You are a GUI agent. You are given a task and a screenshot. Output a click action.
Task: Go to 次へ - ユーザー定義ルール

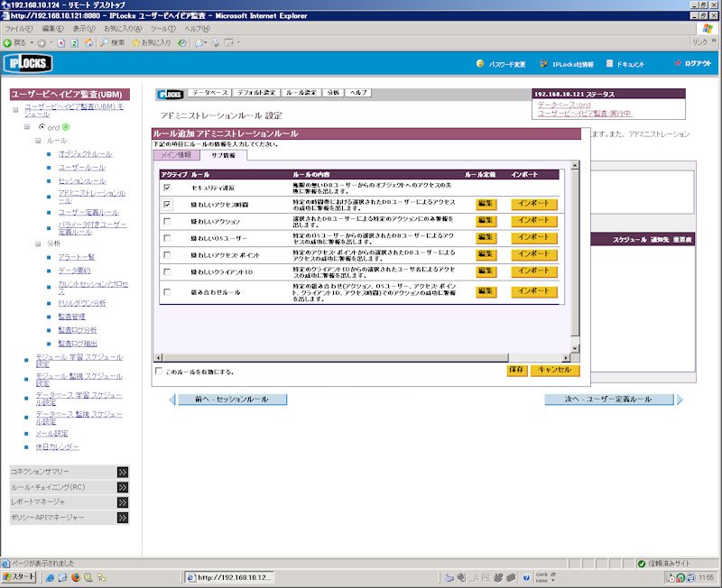(x=608, y=400)
